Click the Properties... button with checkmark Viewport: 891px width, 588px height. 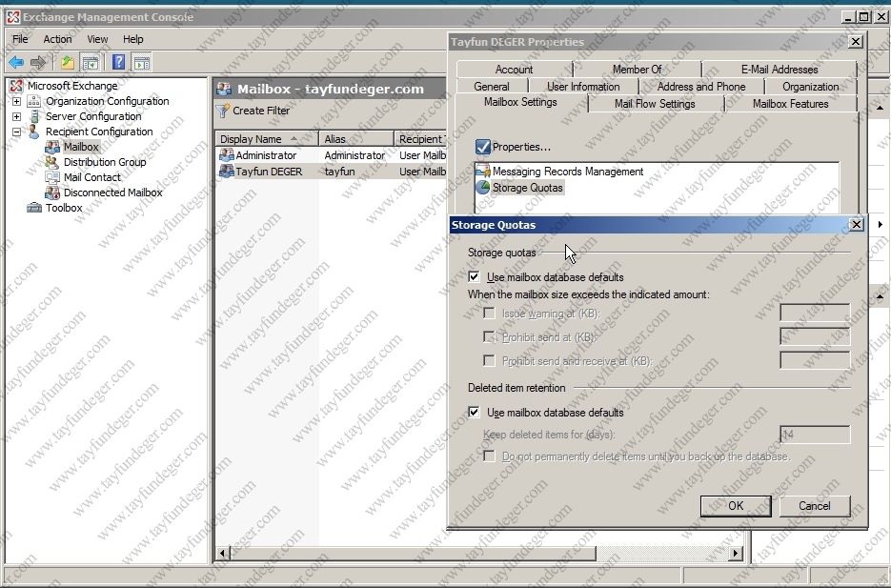click(x=513, y=147)
